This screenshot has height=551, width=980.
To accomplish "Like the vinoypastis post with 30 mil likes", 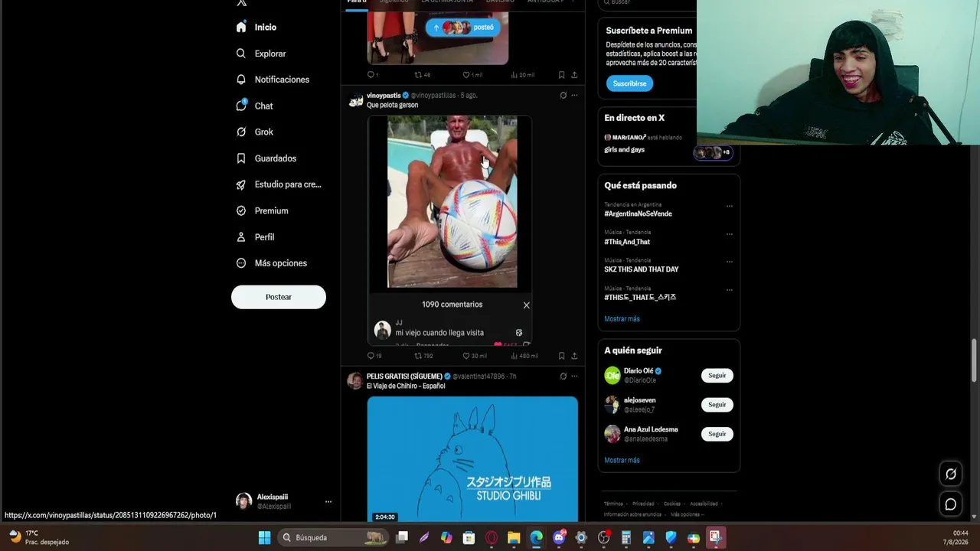I will [475, 356].
